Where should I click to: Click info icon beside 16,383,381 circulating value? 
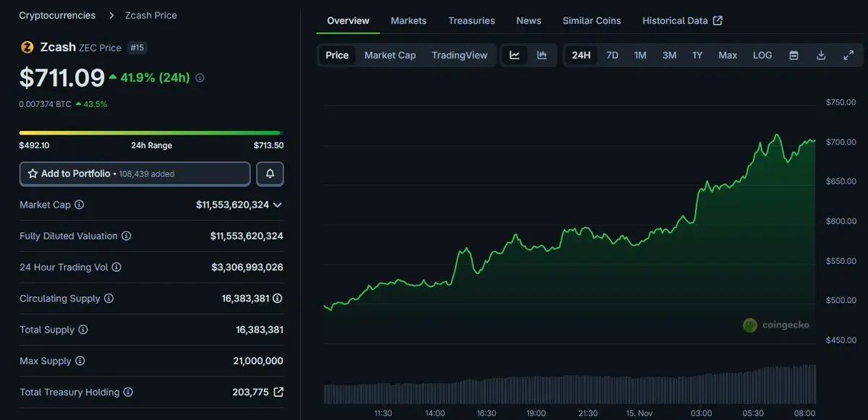pos(277,298)
